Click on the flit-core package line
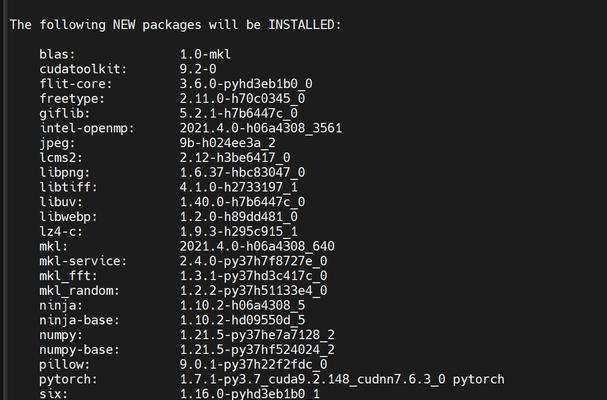 click(x=176, y=84)
